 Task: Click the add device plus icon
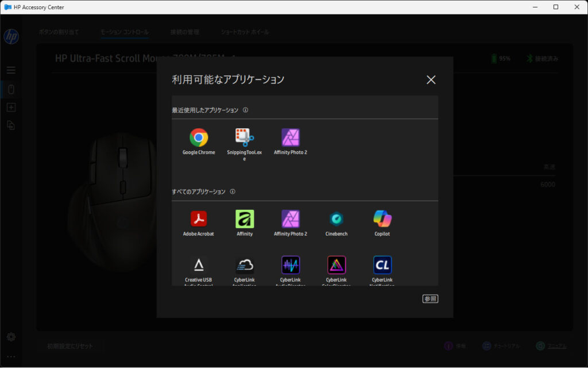pyautogui.click(x=11, y=108)
